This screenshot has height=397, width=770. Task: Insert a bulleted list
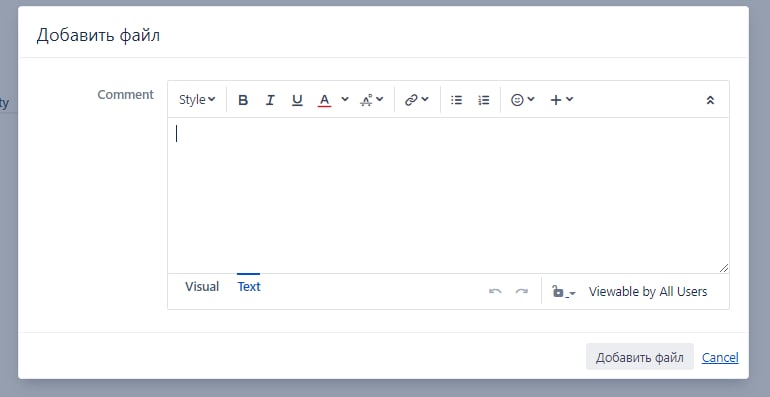(x=457, y=100)
